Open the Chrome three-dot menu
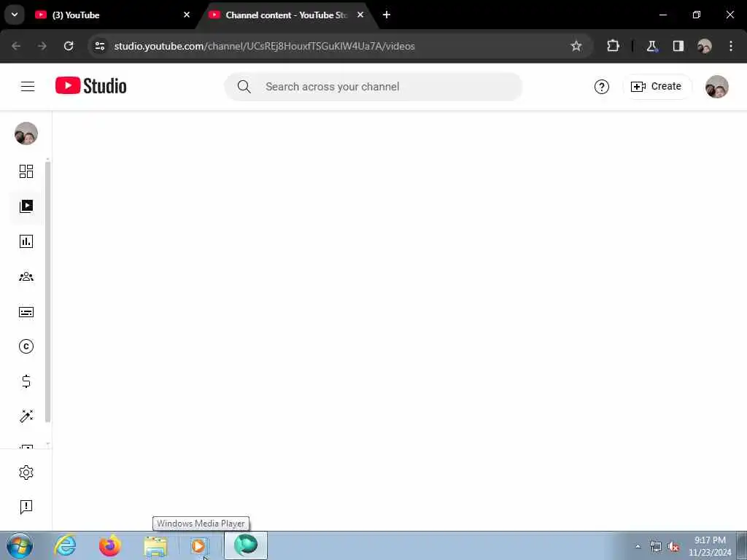 click(x=731, y=46)
